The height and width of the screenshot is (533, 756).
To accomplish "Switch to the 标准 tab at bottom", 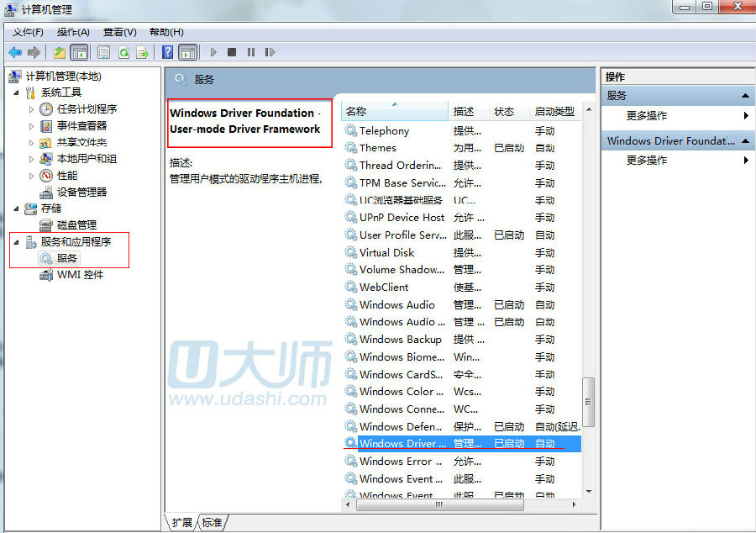I will (x=213, y=523).
